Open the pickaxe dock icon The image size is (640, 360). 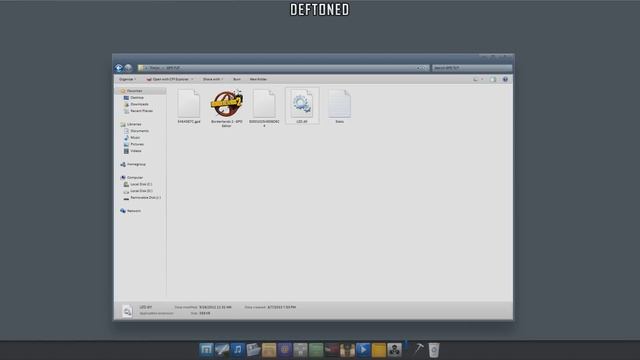coord(418,349)
